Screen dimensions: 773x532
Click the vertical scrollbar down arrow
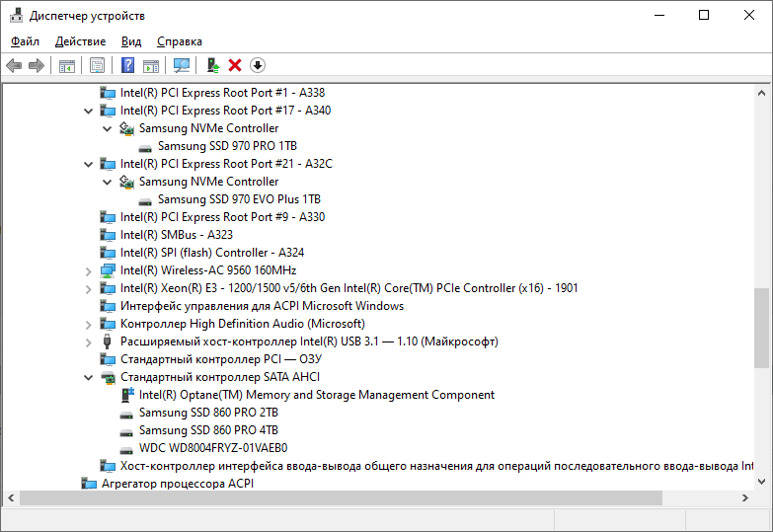(761, 482)
